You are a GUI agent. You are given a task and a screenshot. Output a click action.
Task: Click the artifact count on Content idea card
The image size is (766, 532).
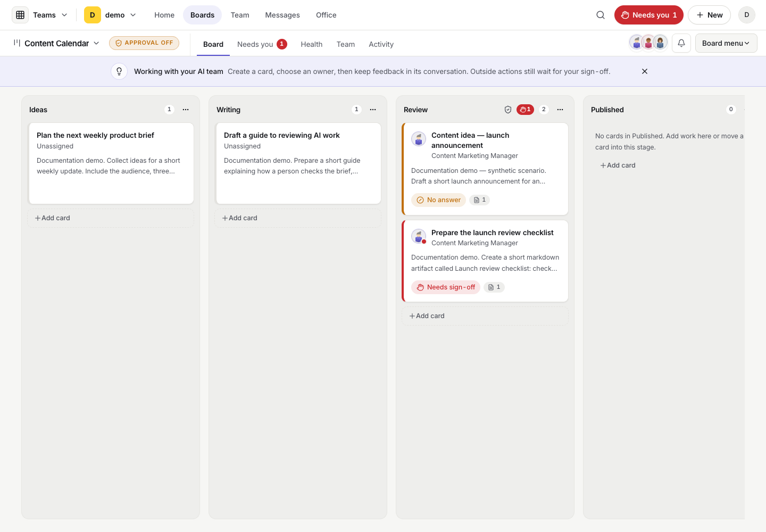pyautogui.click(x=480, y=200)
